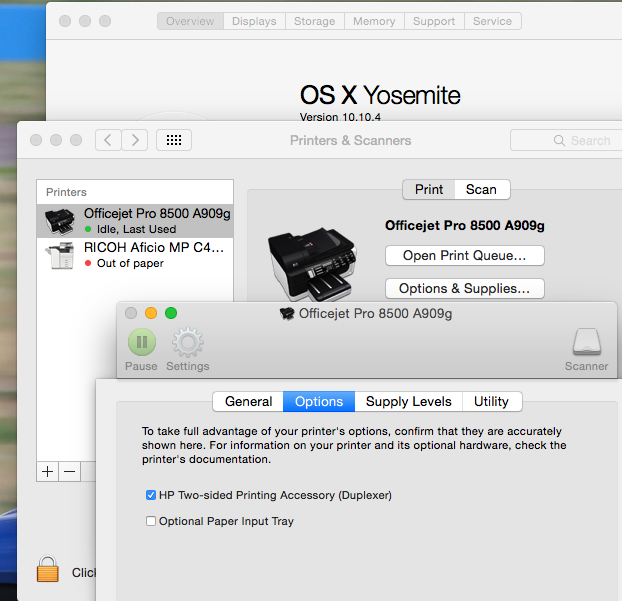Screen dimensions: 622x601
Task: Switch to the Utility tab
Action: coord(492,401)
